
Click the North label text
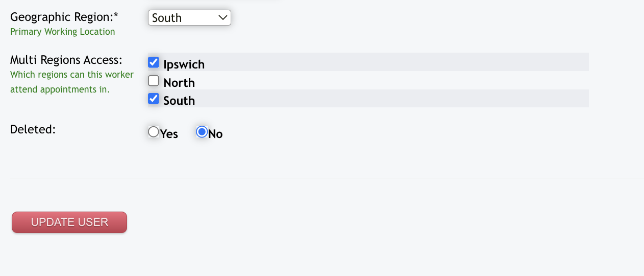tap(179, 83)
